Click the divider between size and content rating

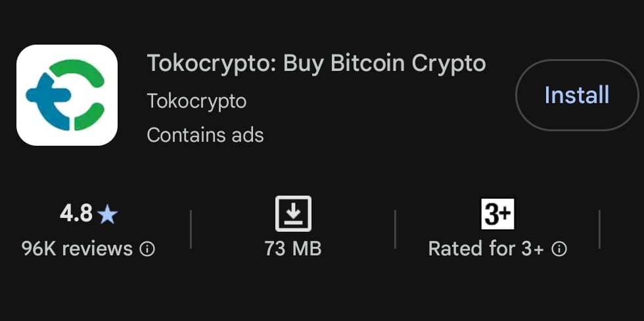pos(395,230)
